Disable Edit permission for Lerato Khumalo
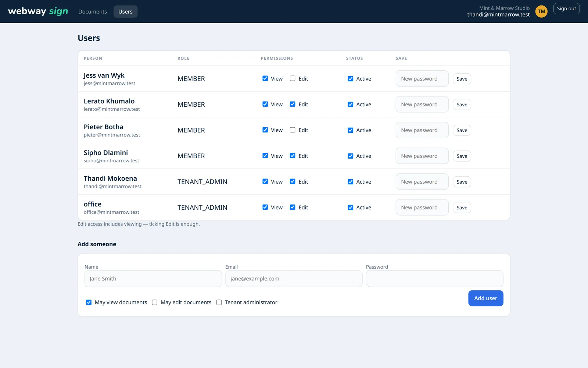Viewport: 588px width, 368px height. pyautogui.click(x=293, y=104)
